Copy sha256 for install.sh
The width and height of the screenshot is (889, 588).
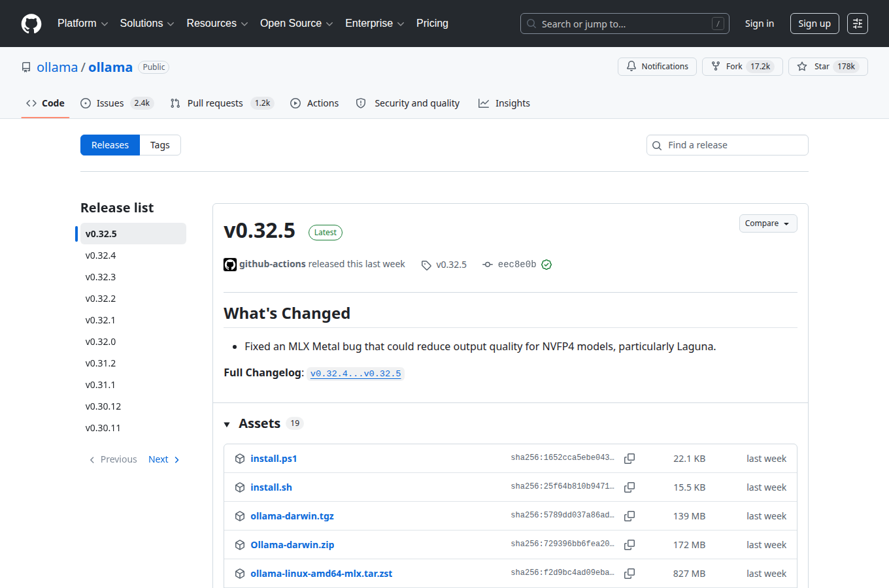click(x=629, y=487)
